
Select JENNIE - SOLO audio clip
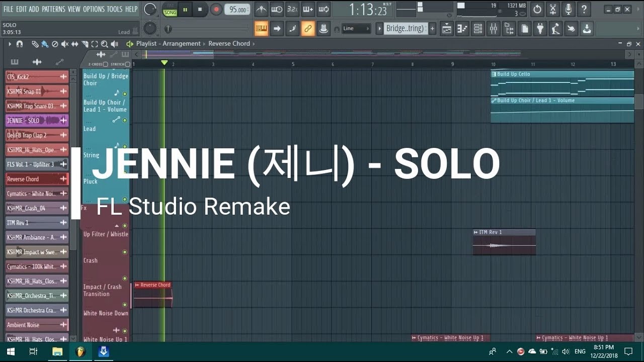click(x=37, y=121)
